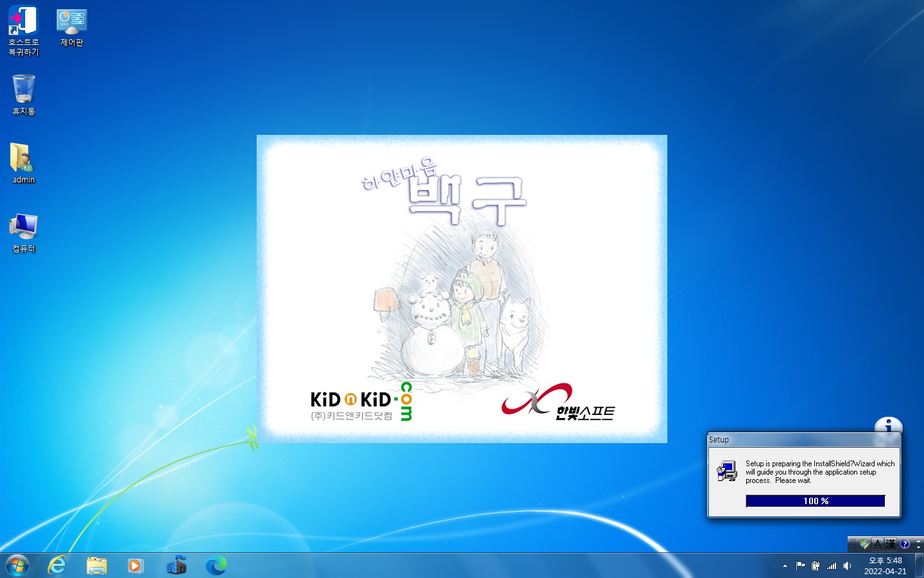
Task: Launch Windows Media Player from the taskbar
Action: tap(136, 565)
